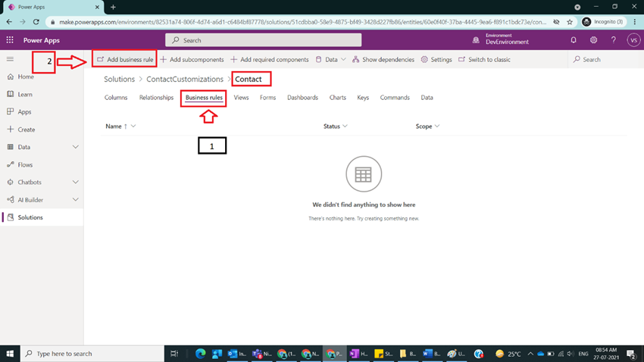644x362 pixels.
Task: Switch to the Columns tab
Action: [116, 98]
